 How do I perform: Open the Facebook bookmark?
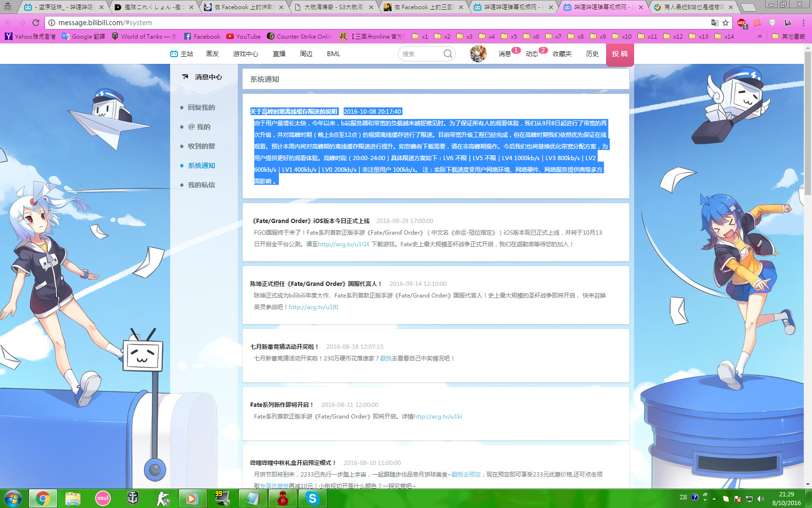pyautogui.click(x=202, y=36)
